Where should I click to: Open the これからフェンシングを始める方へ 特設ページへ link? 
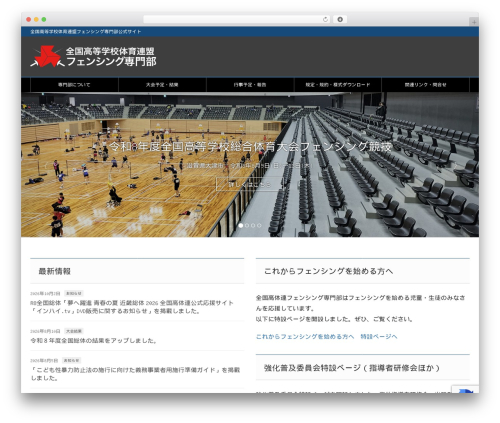(x=326, y=337)
